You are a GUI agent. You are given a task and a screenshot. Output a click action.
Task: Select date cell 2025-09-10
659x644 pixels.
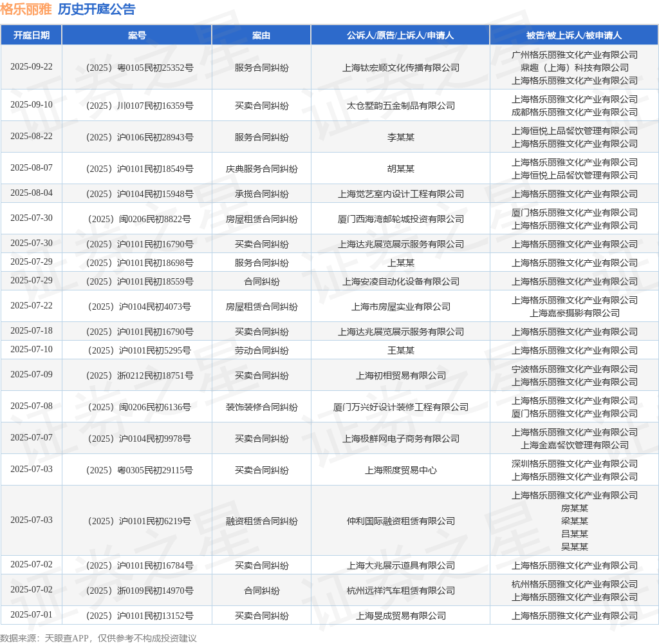(32, 105)
